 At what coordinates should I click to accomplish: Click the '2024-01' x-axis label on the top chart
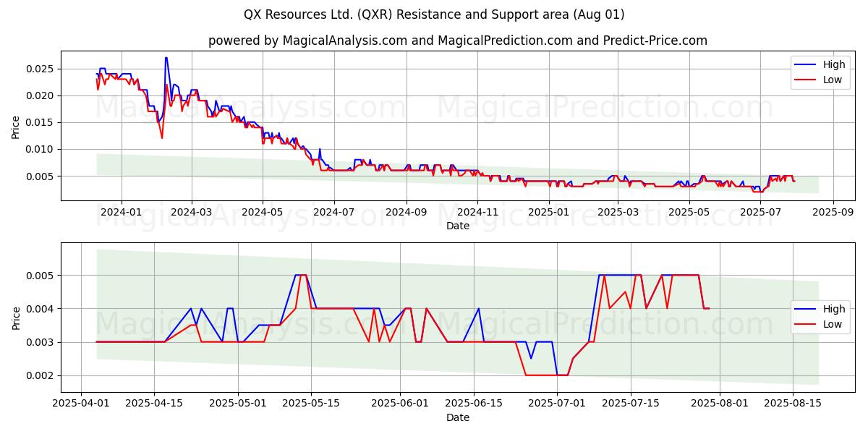(x=121, y=212)
